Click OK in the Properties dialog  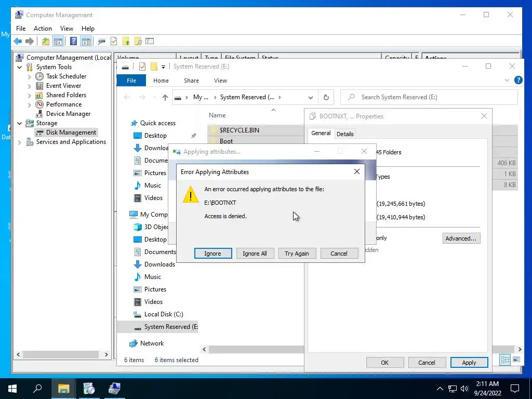pyautogui.click(x=385, y=363)
